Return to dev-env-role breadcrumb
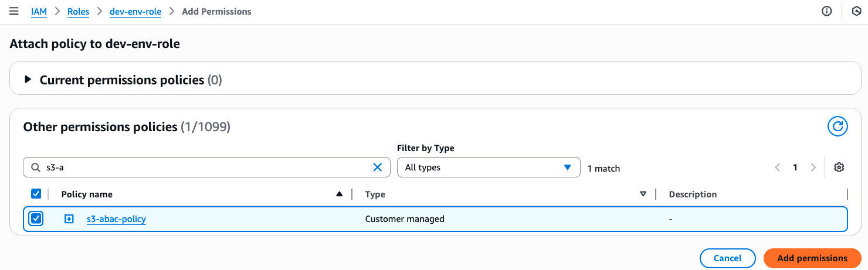This screenshot has height=270, width=868. coord(135,12)
